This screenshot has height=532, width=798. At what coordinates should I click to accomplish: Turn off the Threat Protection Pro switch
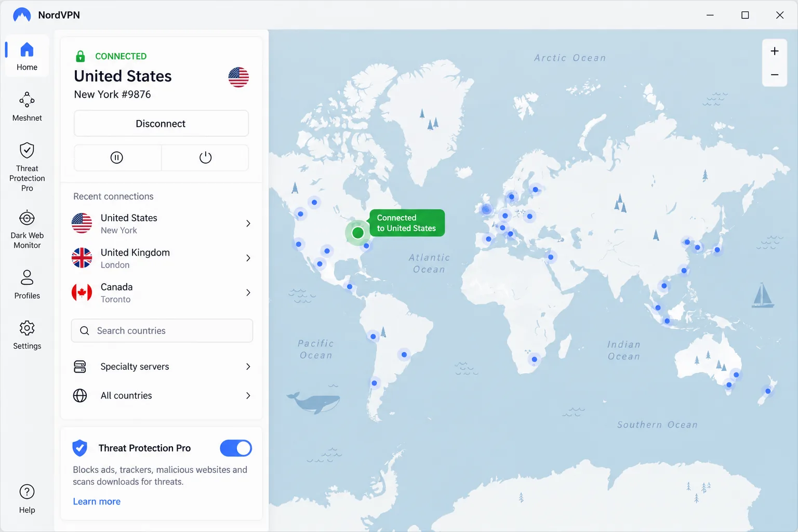[x=236, y=448]
